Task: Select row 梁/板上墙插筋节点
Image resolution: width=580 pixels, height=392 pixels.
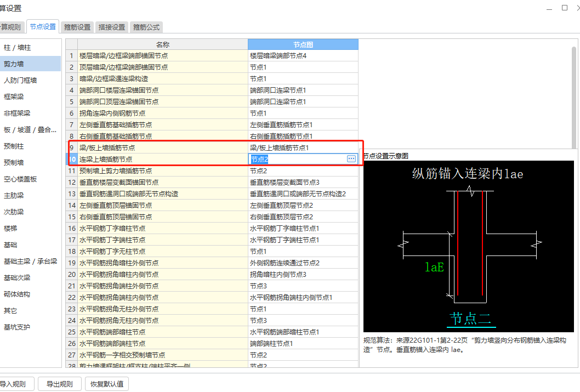Action: (162, 147)
